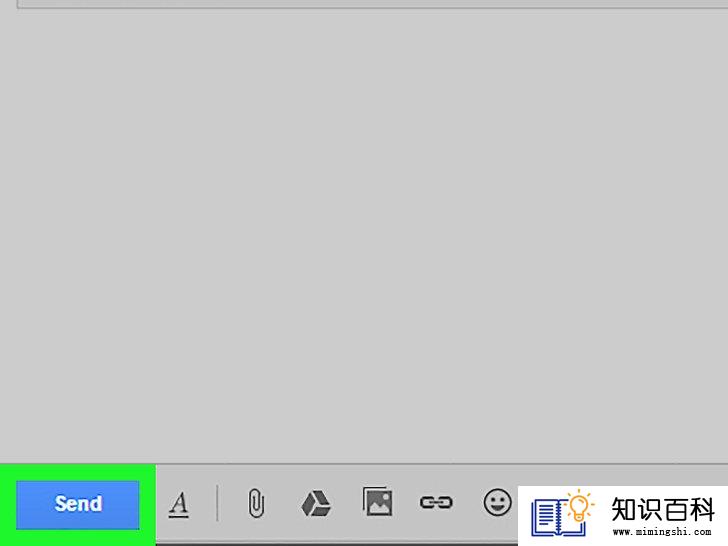
Task: Click the dark bar under the toolbar
Action: [337, 544]
